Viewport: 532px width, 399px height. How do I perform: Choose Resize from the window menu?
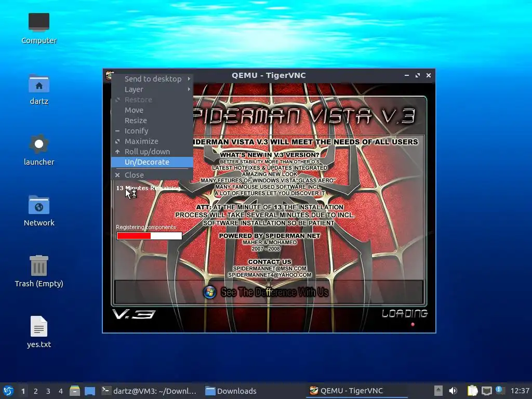(152, 121)
